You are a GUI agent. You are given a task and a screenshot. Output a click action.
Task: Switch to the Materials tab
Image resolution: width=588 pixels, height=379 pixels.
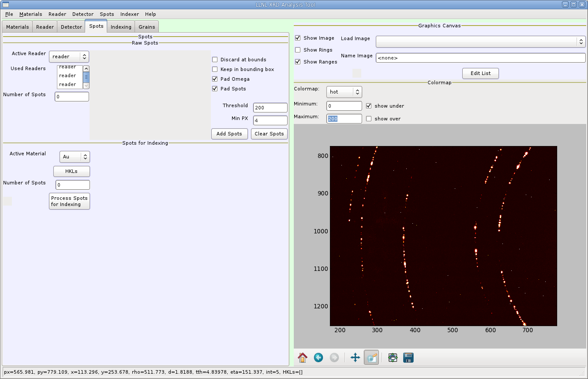click(x=18, y=27)
